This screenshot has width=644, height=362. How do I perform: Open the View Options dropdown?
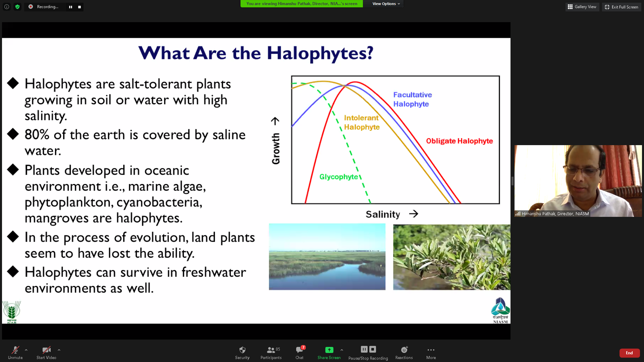point(386,4)
